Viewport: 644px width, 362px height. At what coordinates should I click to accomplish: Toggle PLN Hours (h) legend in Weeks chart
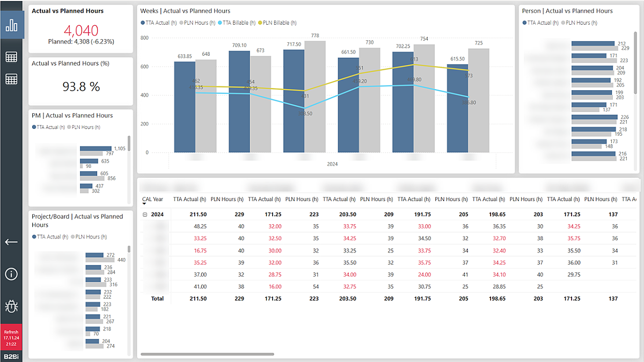[x=197, y=23]
